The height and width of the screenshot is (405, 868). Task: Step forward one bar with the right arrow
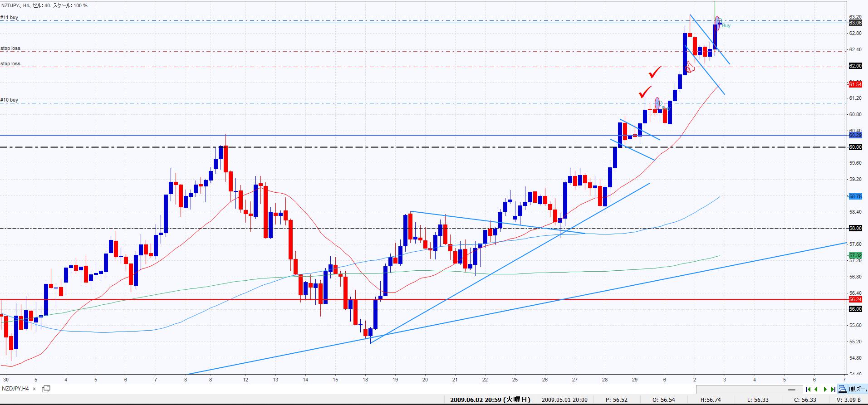pos(825,389)
